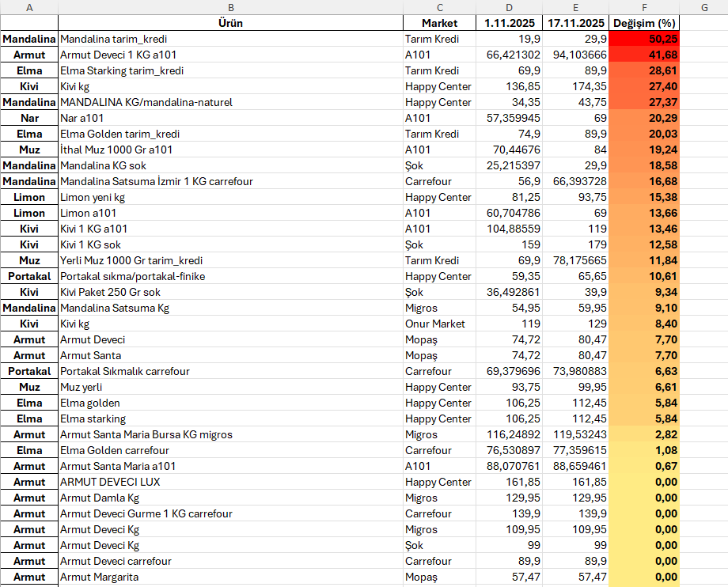Select cell Armut Damla Kg
The height and width of the screenshot is (587, 728).
point(231,498)
